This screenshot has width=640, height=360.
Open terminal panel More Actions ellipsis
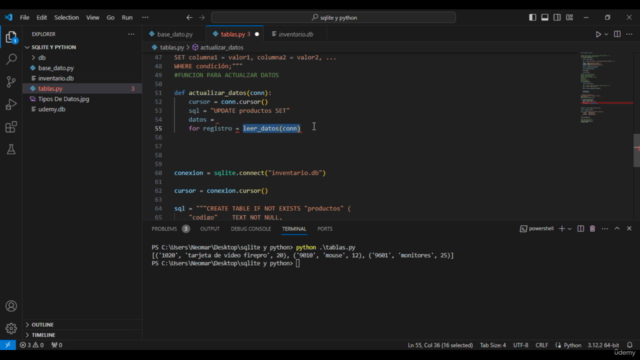(x=604, y=229)
